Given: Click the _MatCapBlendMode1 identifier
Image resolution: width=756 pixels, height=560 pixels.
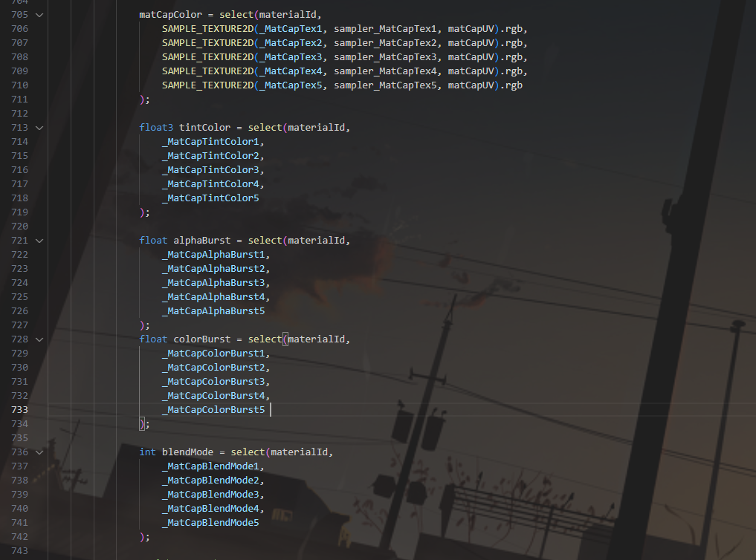Looking at the screenshot, I should 211,466.
